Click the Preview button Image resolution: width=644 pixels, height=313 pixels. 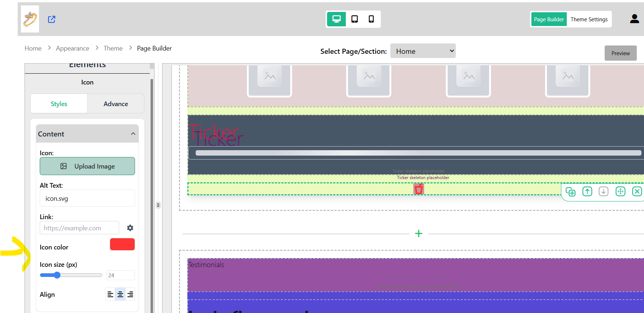pos(621,53)
